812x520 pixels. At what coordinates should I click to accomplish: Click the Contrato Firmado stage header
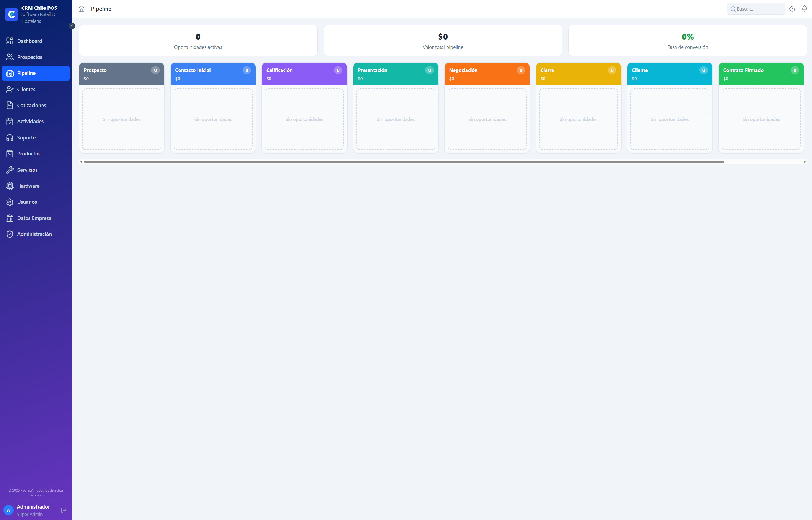pos(761,74)
